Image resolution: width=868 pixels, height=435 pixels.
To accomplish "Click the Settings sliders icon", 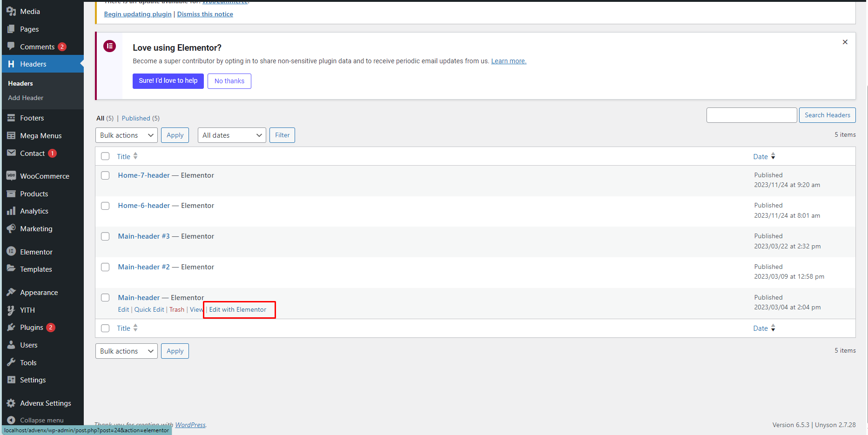I will 11,380.
